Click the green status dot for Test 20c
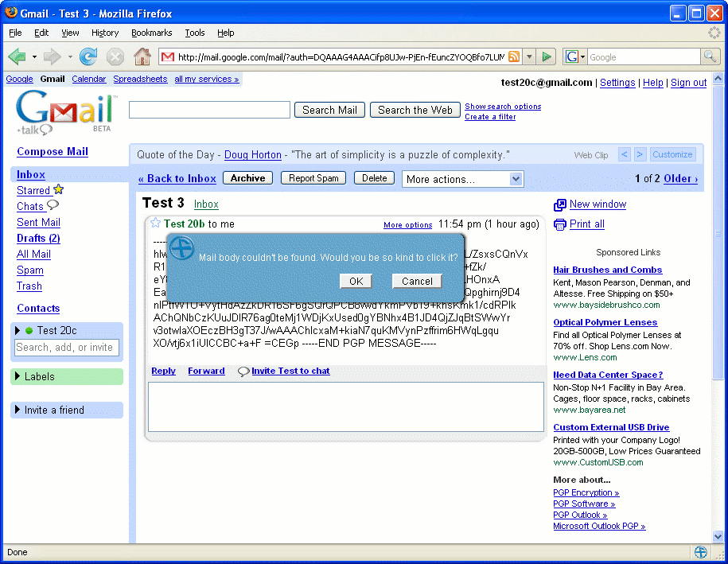The width and height of the screenshot is (728, 564). pyautogui.click(x=29, y=330)
